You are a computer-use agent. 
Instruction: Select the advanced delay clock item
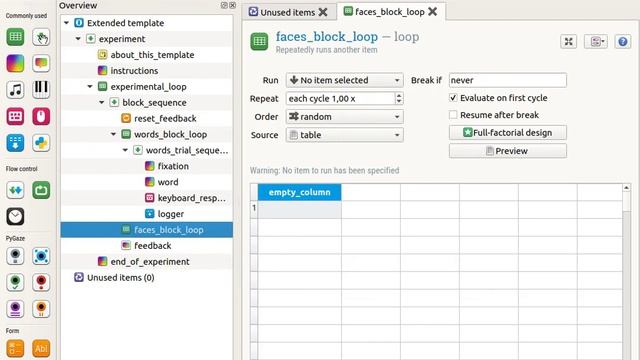[16, 216]
